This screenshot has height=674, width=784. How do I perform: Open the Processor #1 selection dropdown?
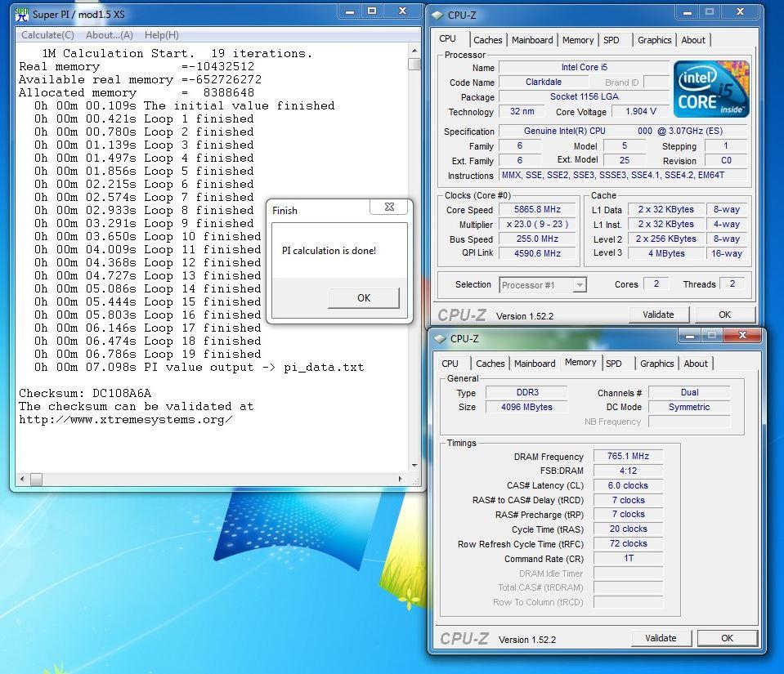pyautogui.click(x=580, y=285)
